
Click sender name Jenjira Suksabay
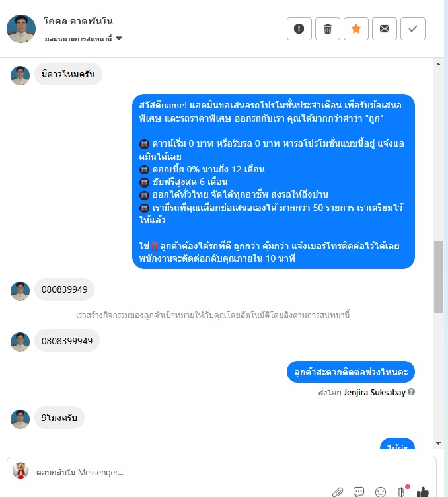(374, 393)
